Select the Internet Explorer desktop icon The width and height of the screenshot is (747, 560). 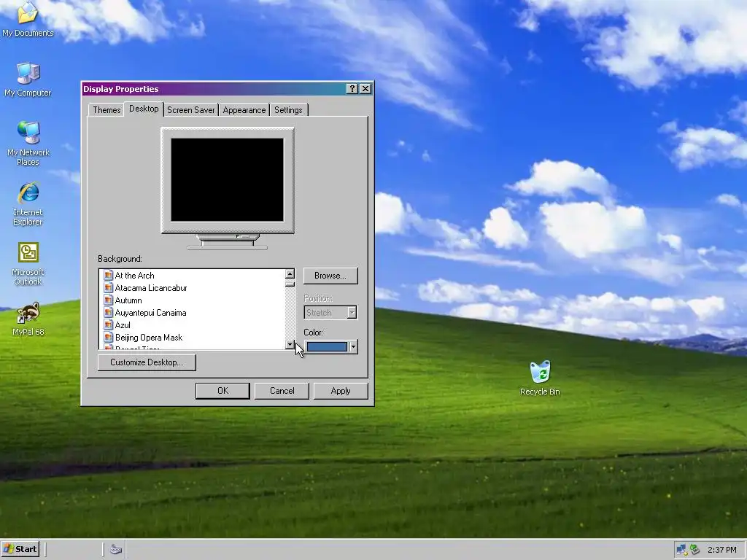click(x=28, y=203)
